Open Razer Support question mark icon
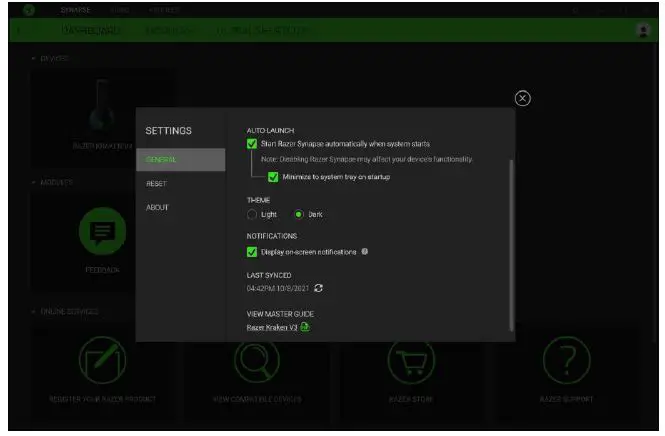The image size is (665, 436). pos(567,360)
